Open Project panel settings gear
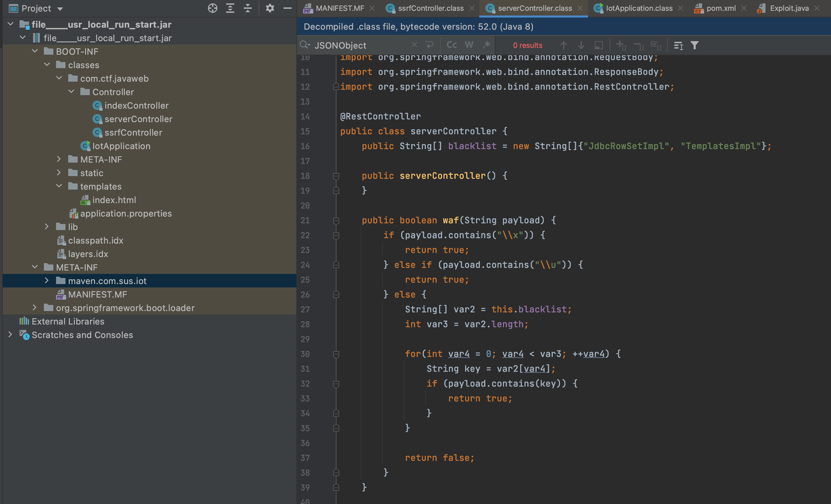 [x=270, y=8]
